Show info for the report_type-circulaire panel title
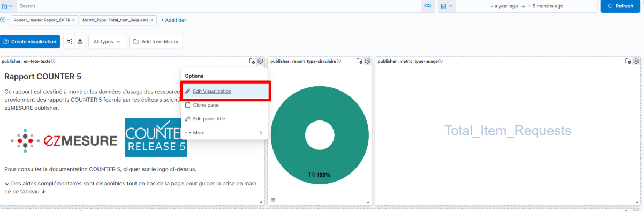 tap(339, 61)
